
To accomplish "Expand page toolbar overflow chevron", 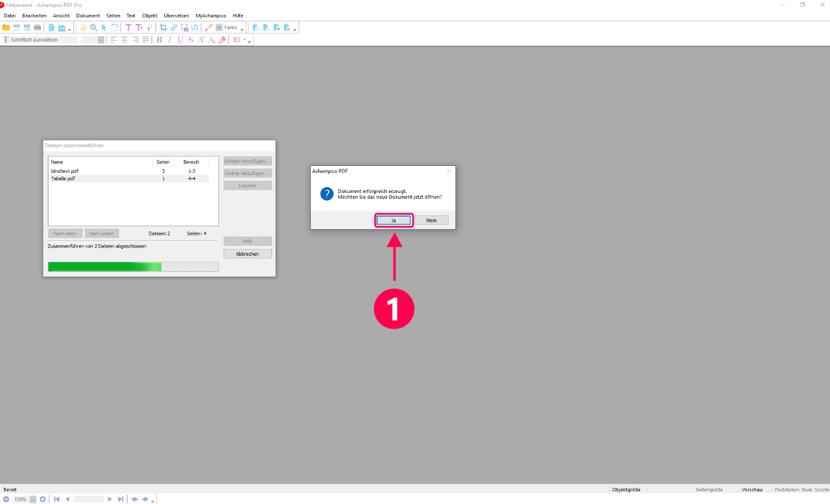I will click(x=295, y=29).
